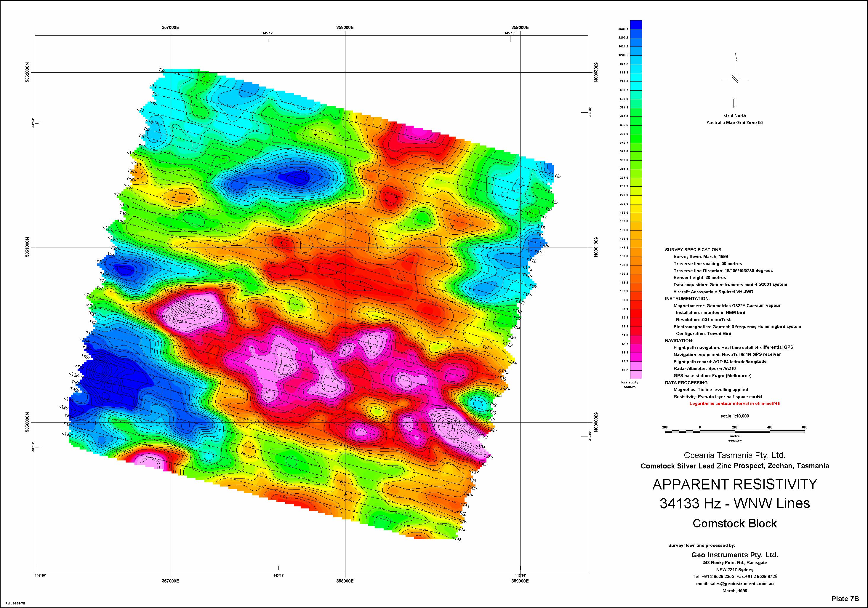Click the Australia Map Grid Zone 55 text
The image size is (868, 608).
(735, 123)
